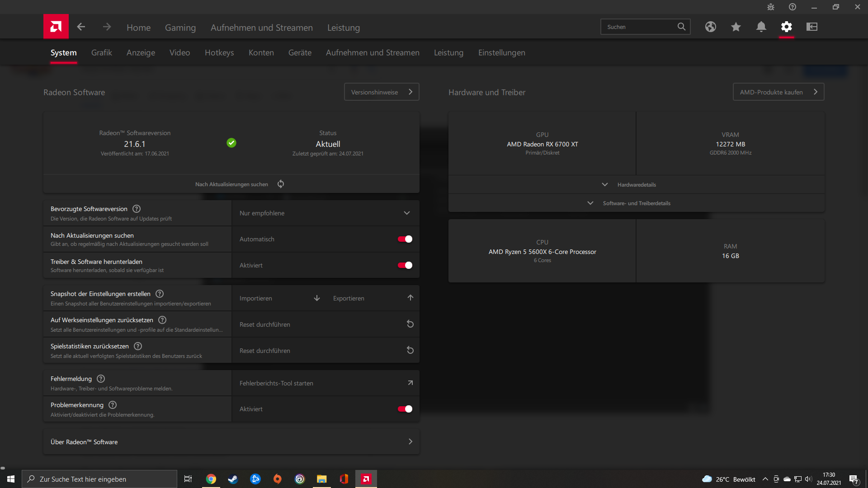Show help for Bevorzugte Softwareversion
The image size is (868, 488).
pos(137,209)
